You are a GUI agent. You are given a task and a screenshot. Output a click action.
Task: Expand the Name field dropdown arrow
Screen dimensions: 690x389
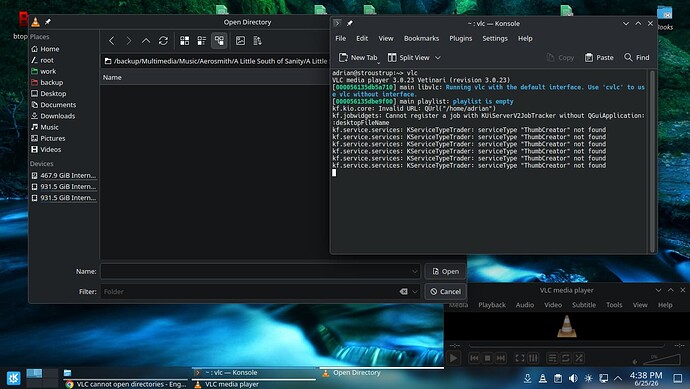click(415, 272)
